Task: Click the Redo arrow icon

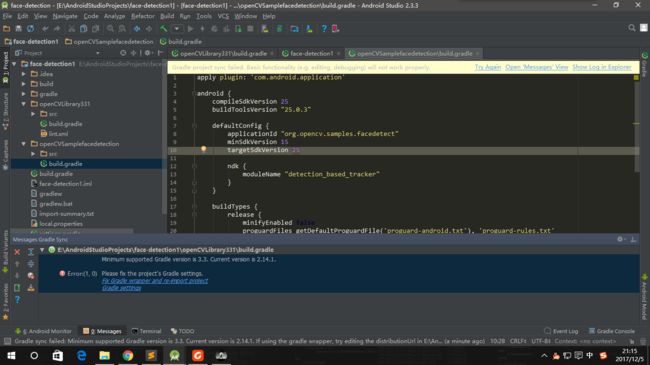Action: pyautogui.click(x=57, y=29)
